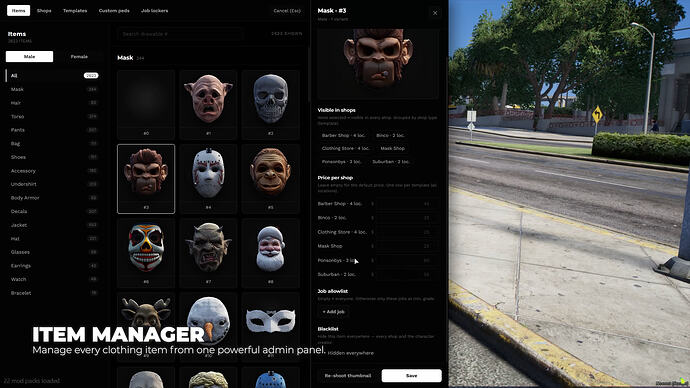Screen dimensions: 690x388
Task: Select the smiling ape mask #5
Action: click(271, 179)
